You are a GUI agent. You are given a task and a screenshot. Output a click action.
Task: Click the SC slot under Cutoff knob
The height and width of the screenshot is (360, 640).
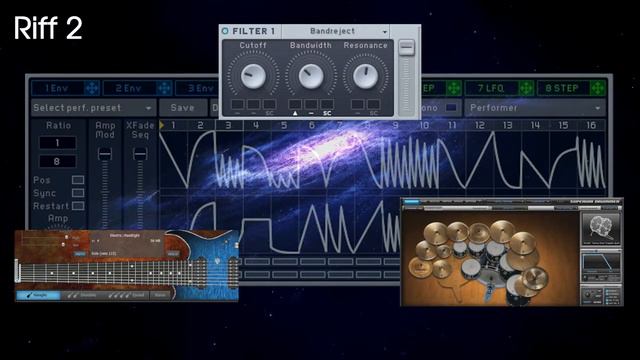269,104
